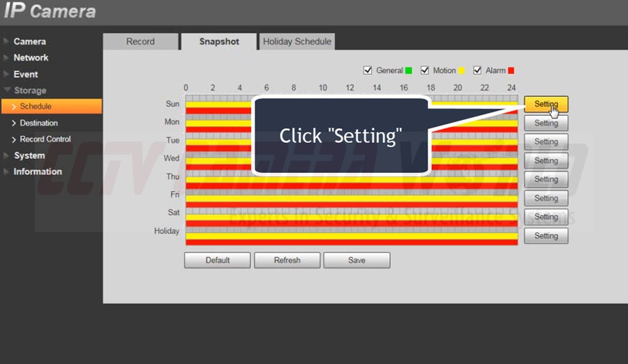The image size is (628, 364).
Task: Collapse the Storage sidebar section
Action: (x=30, y=91)
